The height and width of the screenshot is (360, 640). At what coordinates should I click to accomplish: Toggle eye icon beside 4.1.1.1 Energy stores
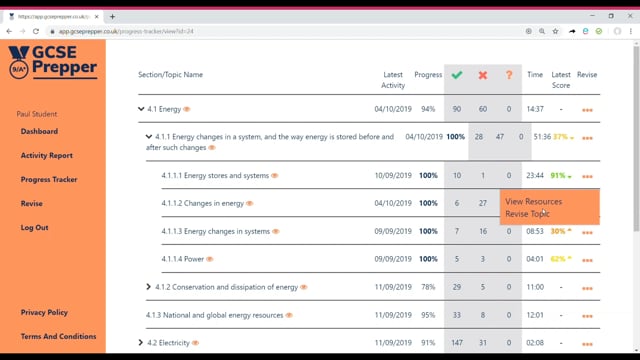pyautogui.click(x=275, y=176)
